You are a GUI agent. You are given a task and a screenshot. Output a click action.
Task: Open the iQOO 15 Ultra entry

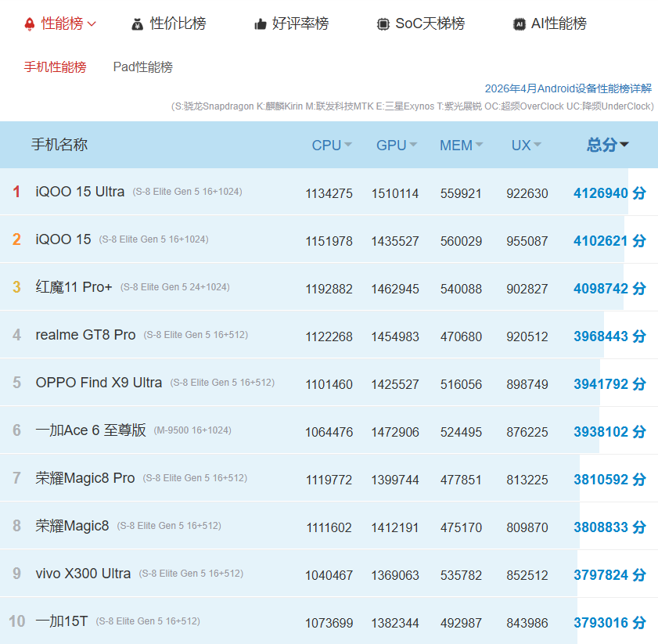[x=80, y=192]
